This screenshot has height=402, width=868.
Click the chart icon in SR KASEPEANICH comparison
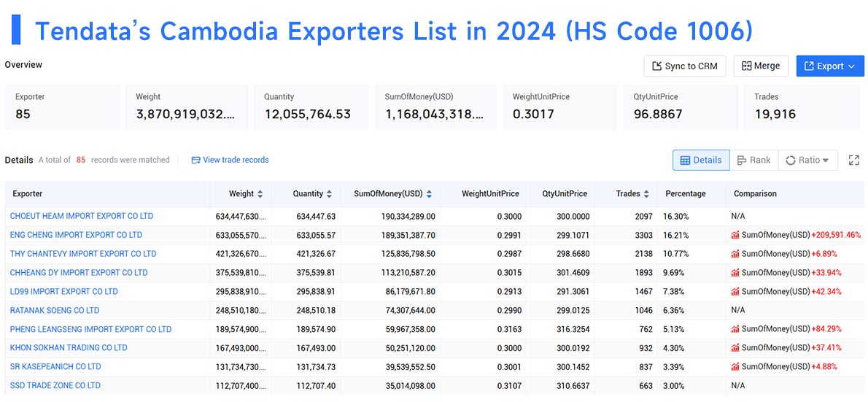(x=735, y=366)
